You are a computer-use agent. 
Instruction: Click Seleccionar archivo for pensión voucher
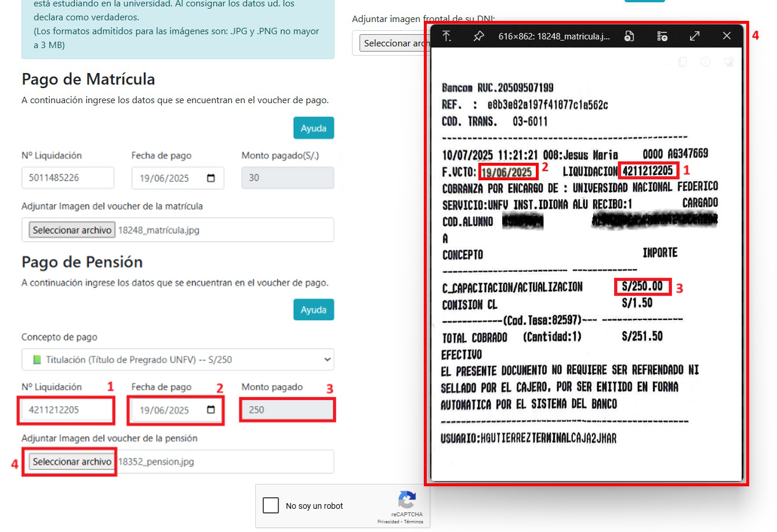(x=72, y=462)
